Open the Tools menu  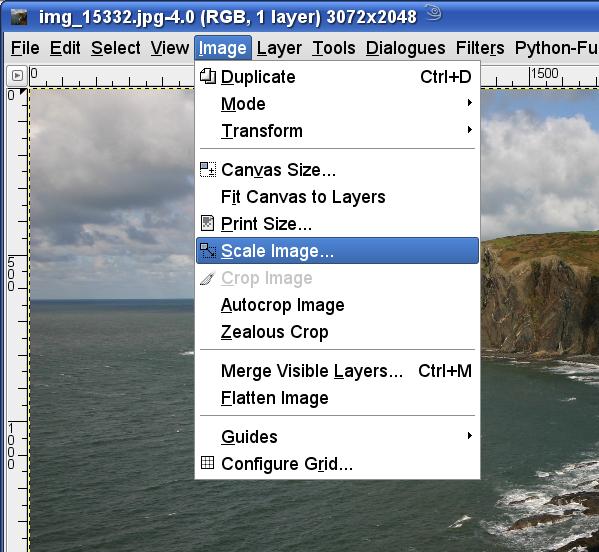click(333, 48)
